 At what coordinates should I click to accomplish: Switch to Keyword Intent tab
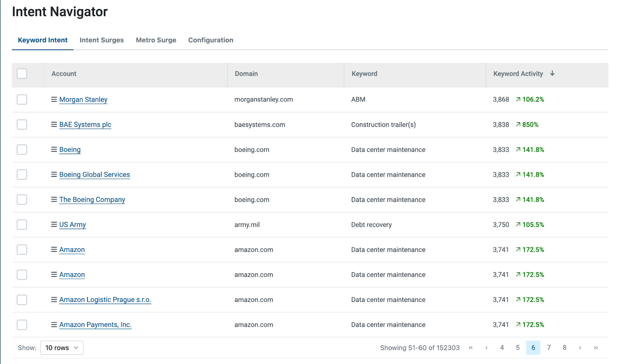[43, 40]
